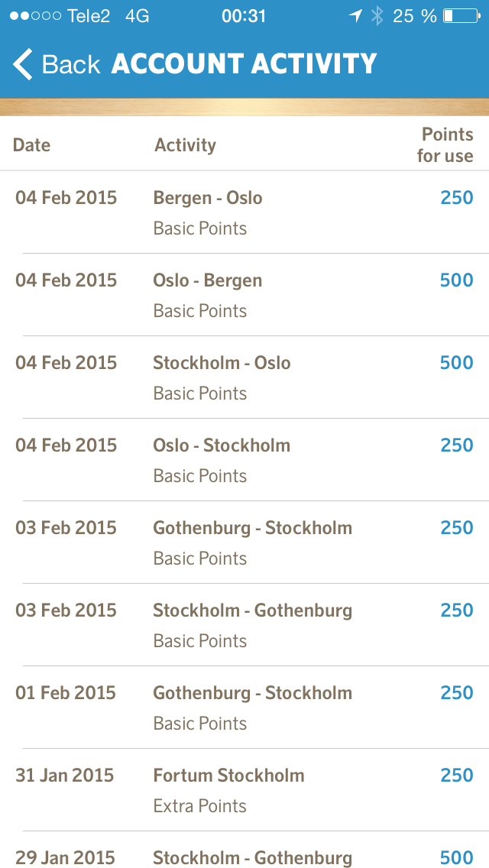Open Stockholm - Gothenburg entry from 03 Feb
Screen dimensions: 489x868
(244, 625)
